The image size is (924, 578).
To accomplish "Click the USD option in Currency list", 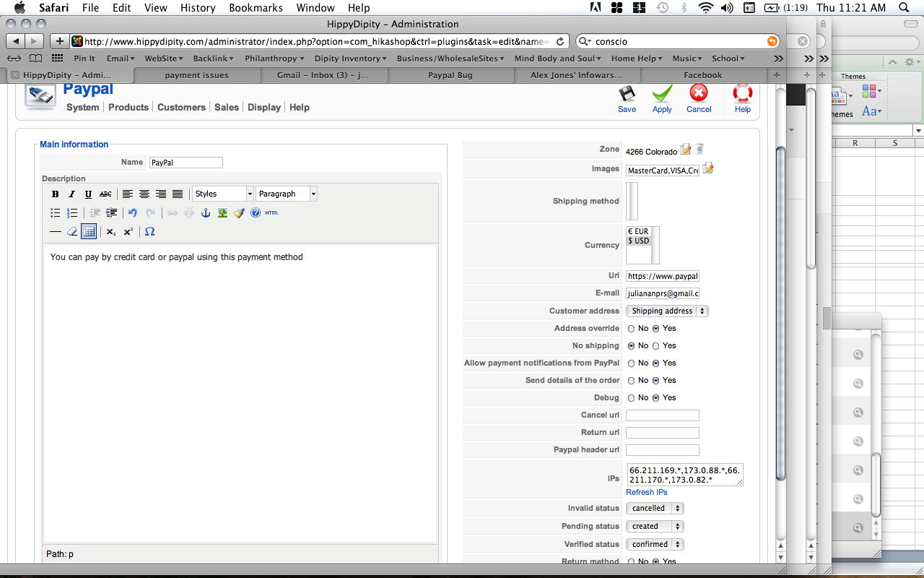I will (639, 241).
